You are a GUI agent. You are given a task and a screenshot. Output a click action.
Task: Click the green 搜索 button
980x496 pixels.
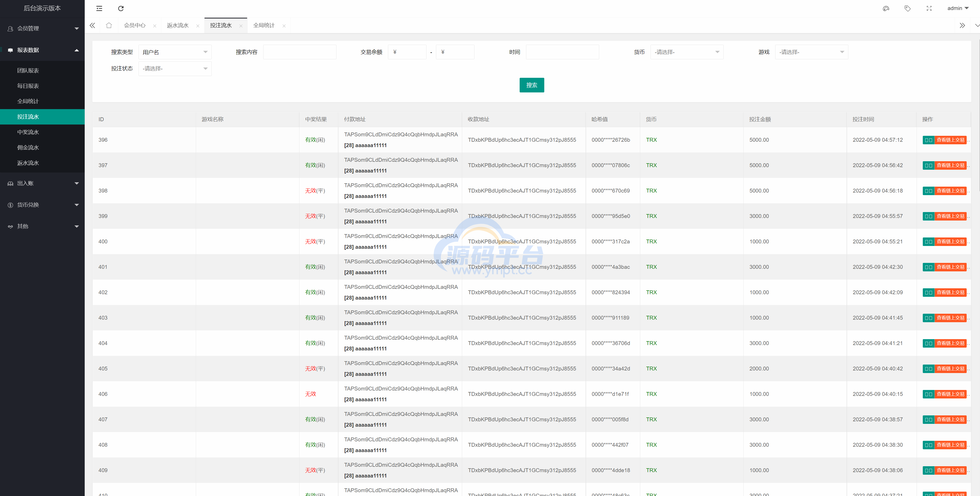pyautogui.click(x=531, y=85)
